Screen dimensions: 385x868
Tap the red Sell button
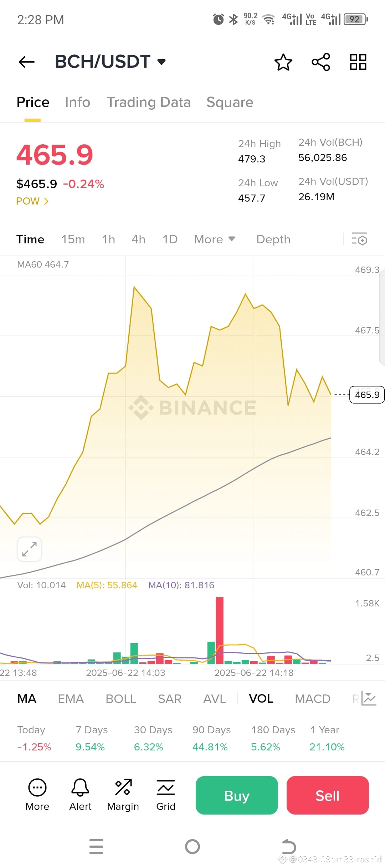[328, 795]
